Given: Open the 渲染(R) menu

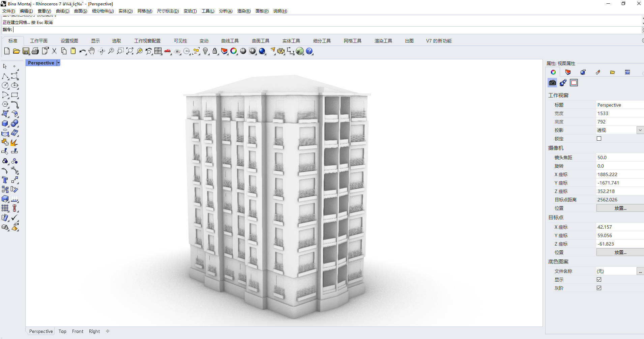Looking at the screenshot, I should pos(244,11).
